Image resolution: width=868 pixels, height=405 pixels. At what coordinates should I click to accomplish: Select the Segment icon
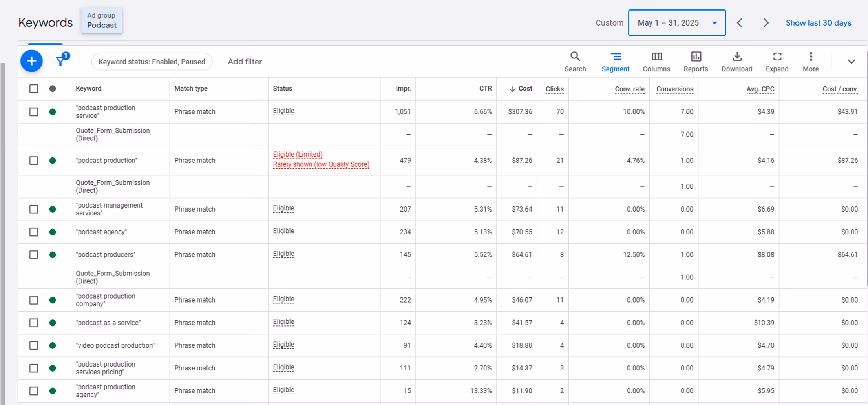615,61
